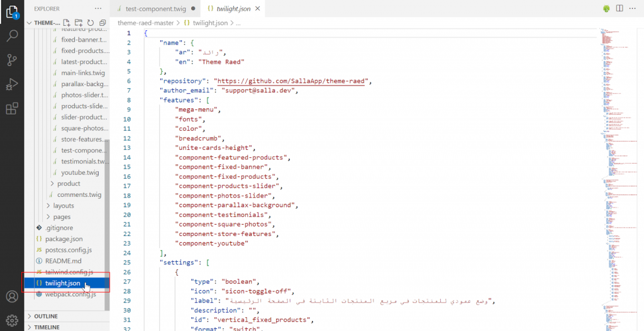Open editor more actions menu
Image resolution: width=644 pixels, height=331 pixels.
tap(632, 9)
